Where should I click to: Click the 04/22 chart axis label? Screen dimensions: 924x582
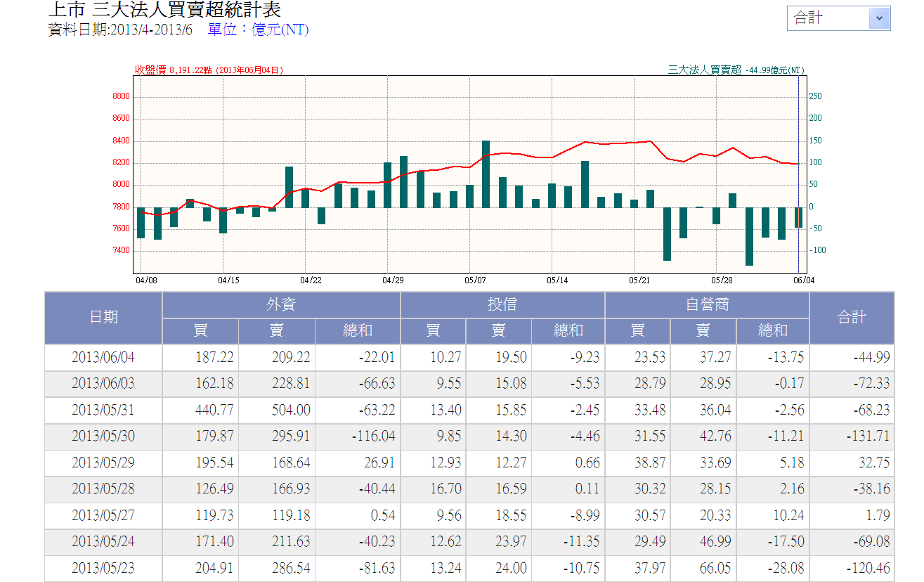point(311,280)
